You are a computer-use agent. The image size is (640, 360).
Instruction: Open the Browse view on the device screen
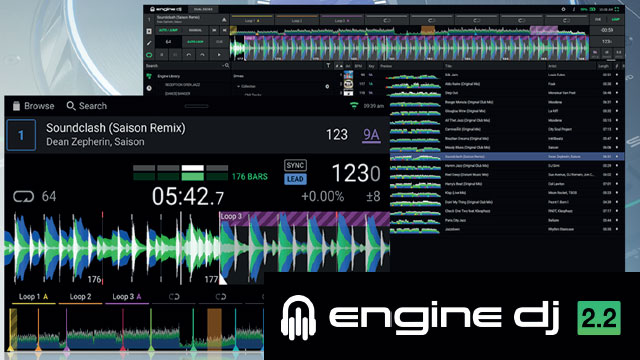pos(33,106)
